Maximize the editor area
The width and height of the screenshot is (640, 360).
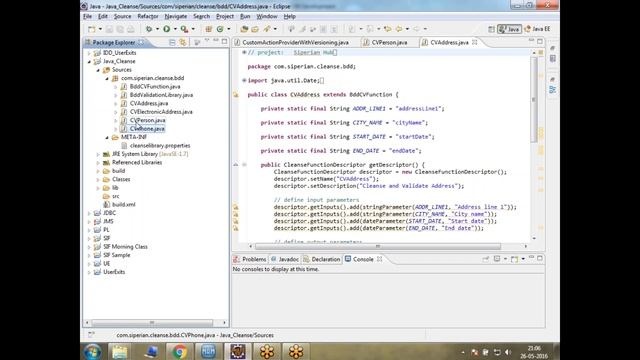[x=540, y=41]
